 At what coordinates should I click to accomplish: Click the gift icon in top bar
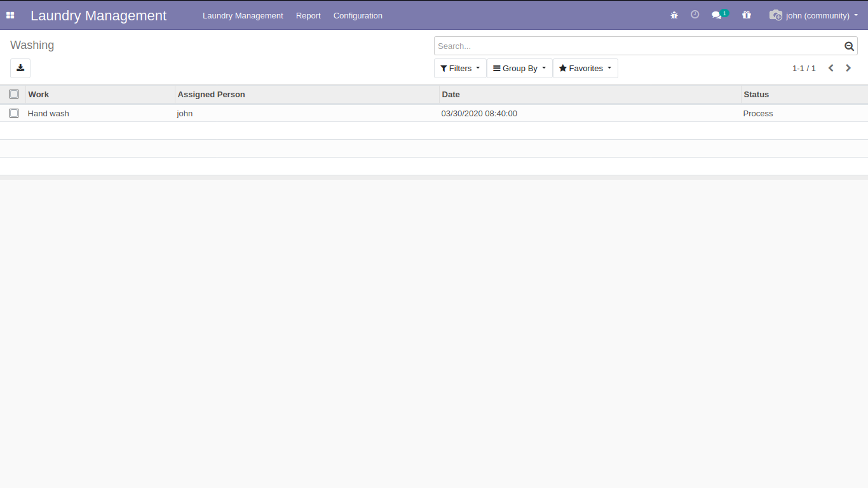pyautogui.click(x=747, y=15)
